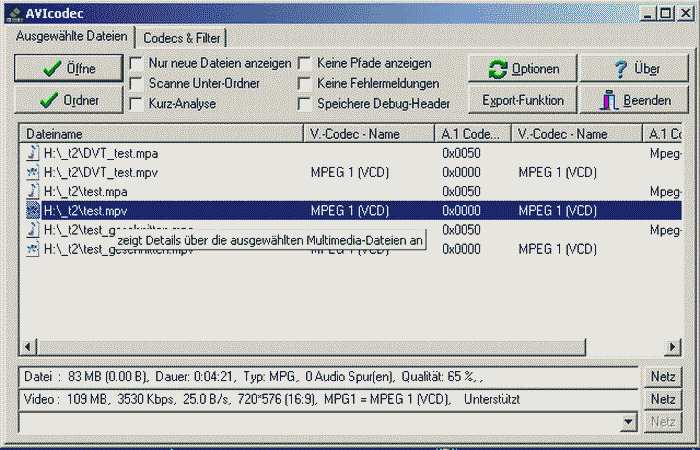Click the horizontal scrollbar right arrow

click(x=674, y=346)
